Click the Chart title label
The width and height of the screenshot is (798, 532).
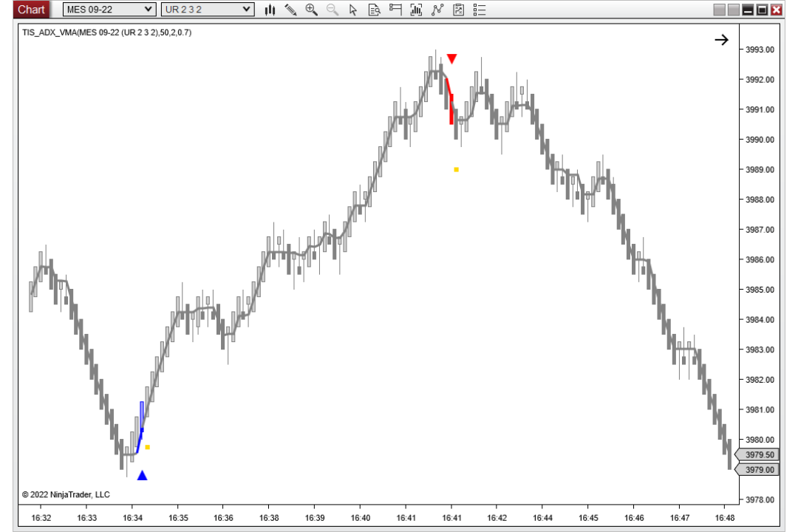click(31, 9)
